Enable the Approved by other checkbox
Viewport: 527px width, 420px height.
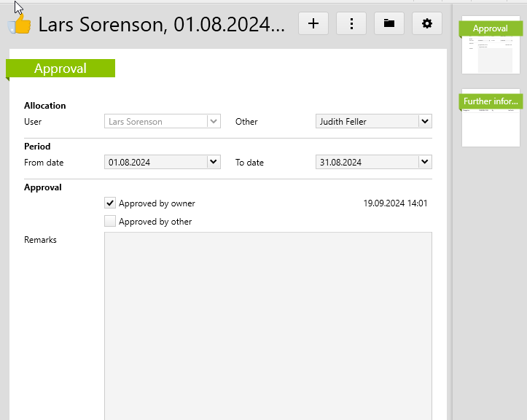[x=110, y=221]
